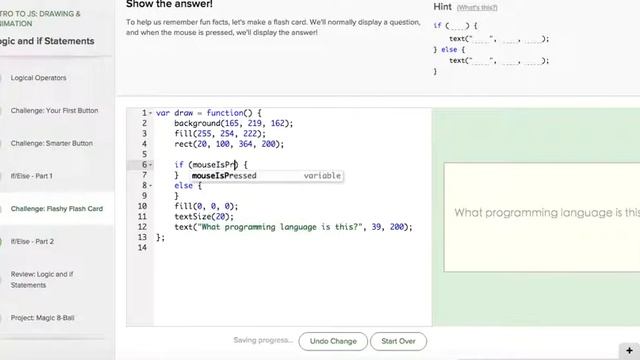Select Challenge: Flashy Flash Card item

pos(57,209)
